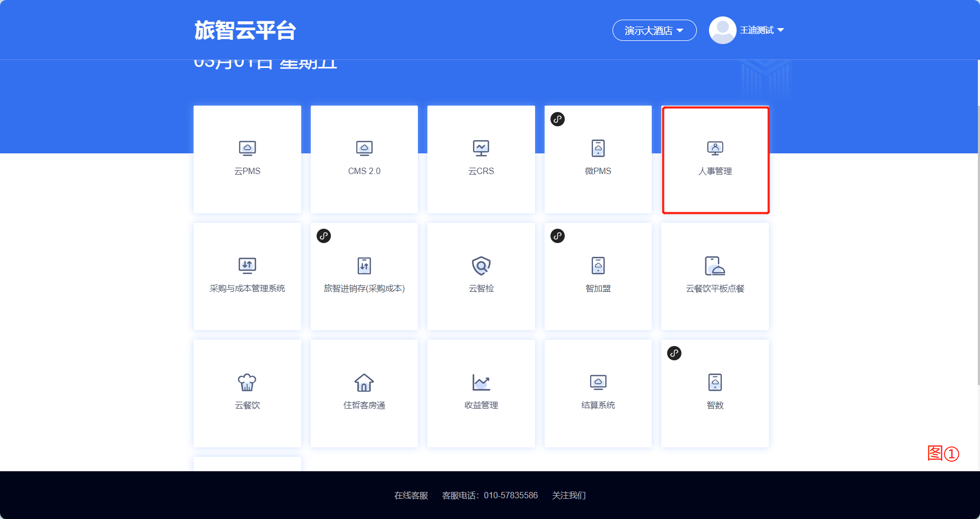Click the 智数 label
The height and width of the screenshot is (519, 980).
pos(715,405)
